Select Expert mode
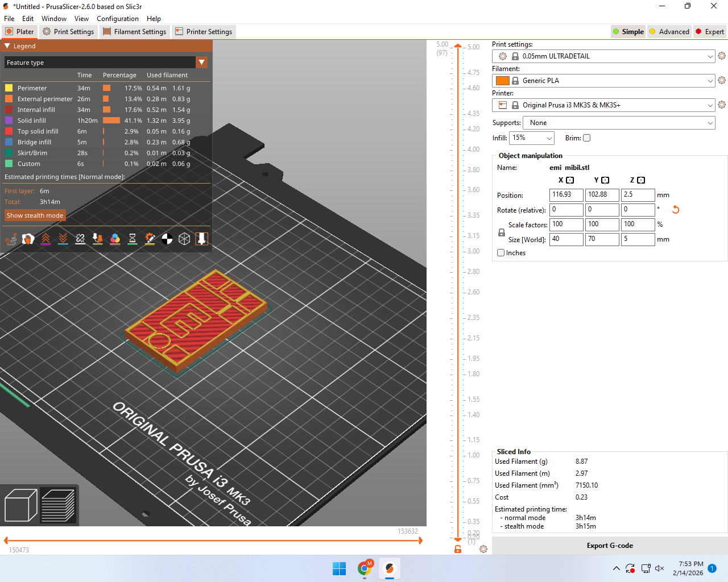Image resolution: width=728 pixels, height=582 pixels. point(710,32)
